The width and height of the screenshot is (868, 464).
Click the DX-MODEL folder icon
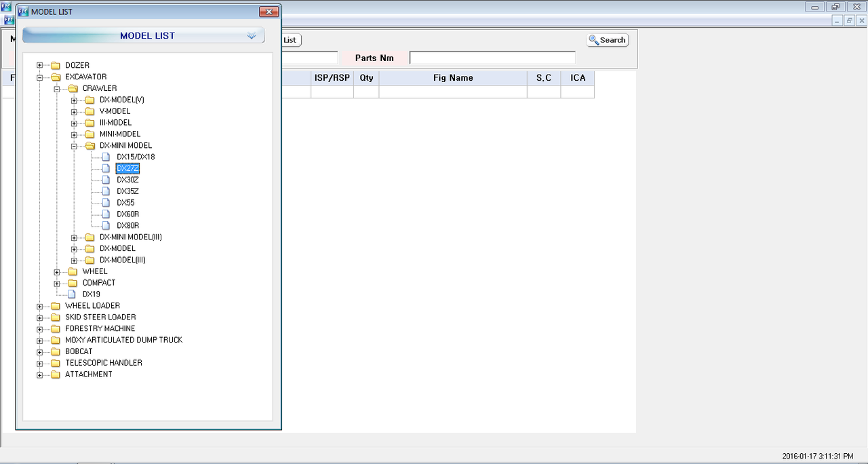pyautogui.click(x=90, y=249)
